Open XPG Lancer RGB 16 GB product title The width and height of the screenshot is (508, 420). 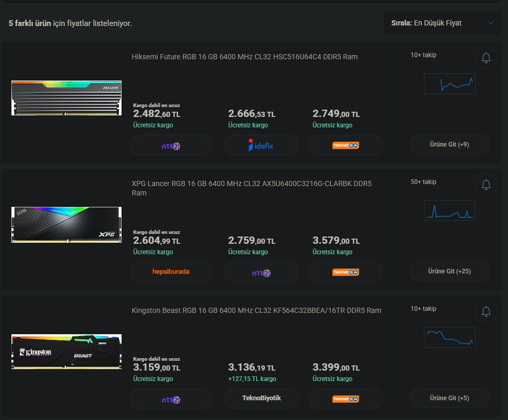pyautogui.click(x=251, y=188)
